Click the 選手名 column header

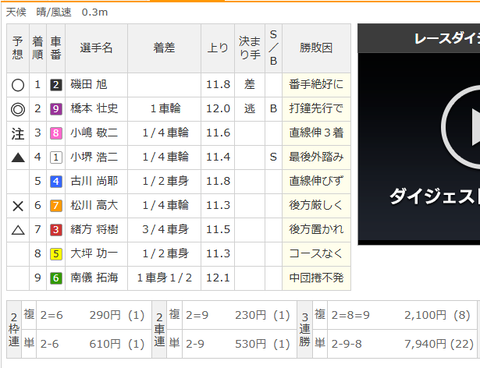[x=96, y=48]
